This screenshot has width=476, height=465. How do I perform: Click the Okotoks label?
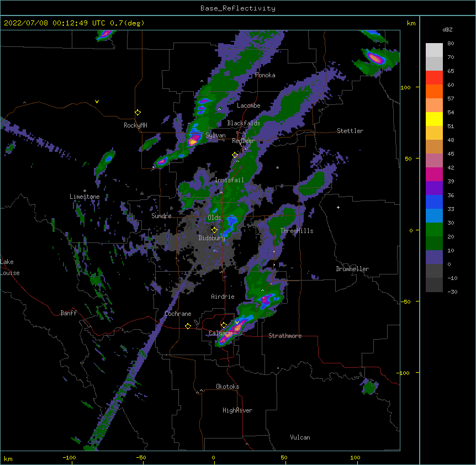pyautogui.click(x=228, y=387)
